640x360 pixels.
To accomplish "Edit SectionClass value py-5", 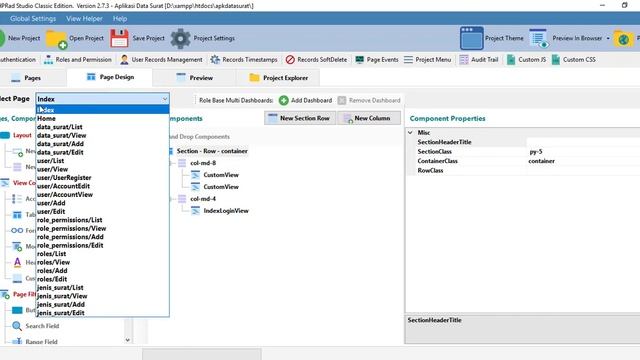I will point(583,151).
